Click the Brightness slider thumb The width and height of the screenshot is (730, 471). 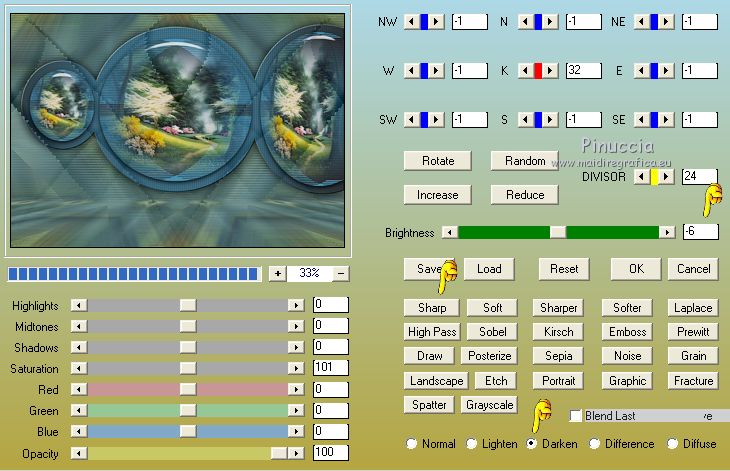pos(558,232)
